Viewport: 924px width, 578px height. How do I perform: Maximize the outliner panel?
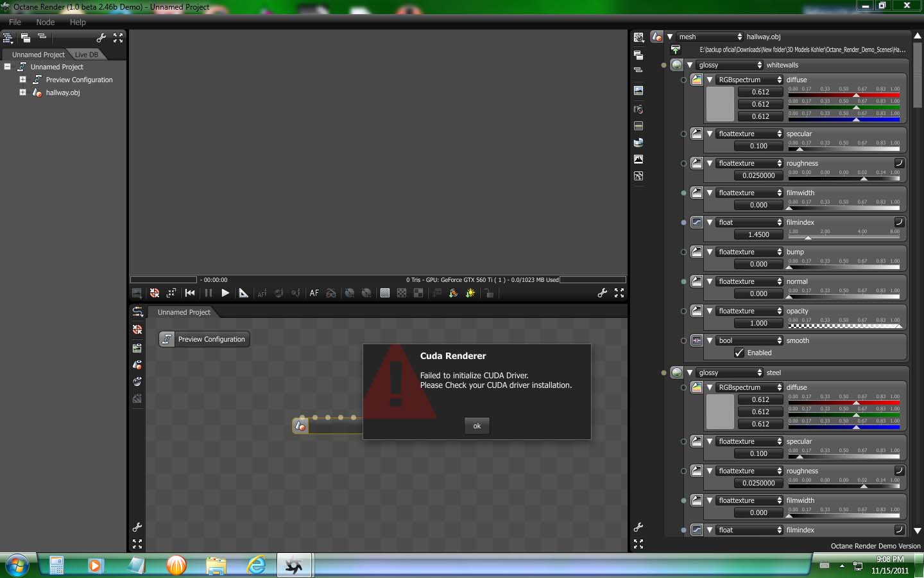tap(118, 38)
